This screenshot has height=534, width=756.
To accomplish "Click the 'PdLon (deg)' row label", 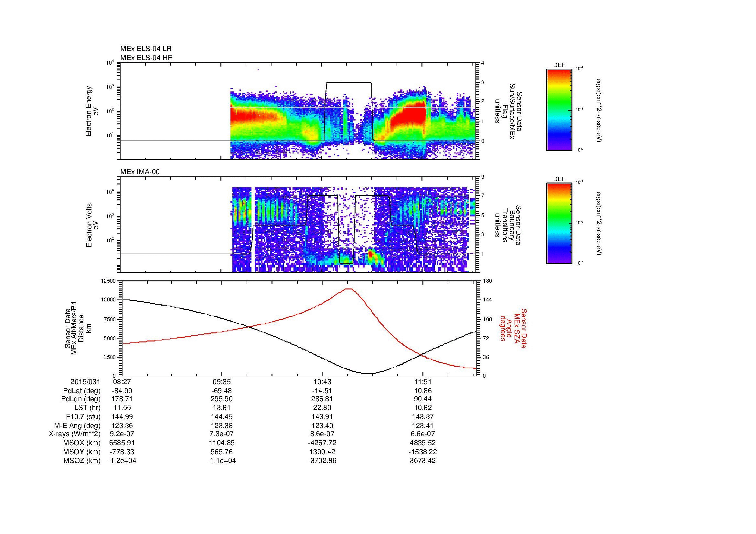I will pos(81,399).
